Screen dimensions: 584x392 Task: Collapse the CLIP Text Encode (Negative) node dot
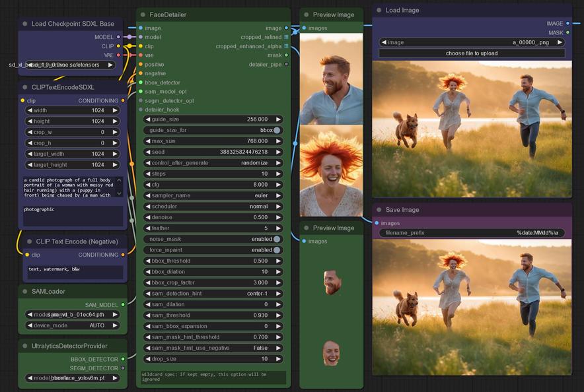pyautogui.click(x=30, y=242)
